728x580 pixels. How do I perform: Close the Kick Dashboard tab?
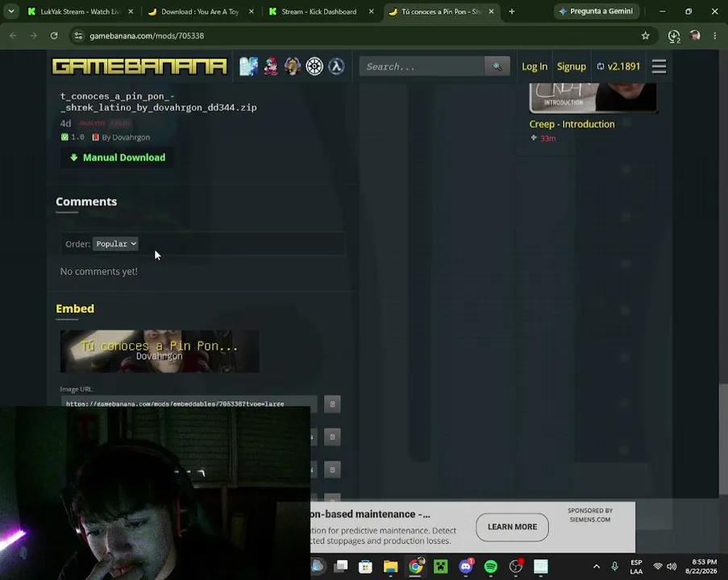pos(371,11)
